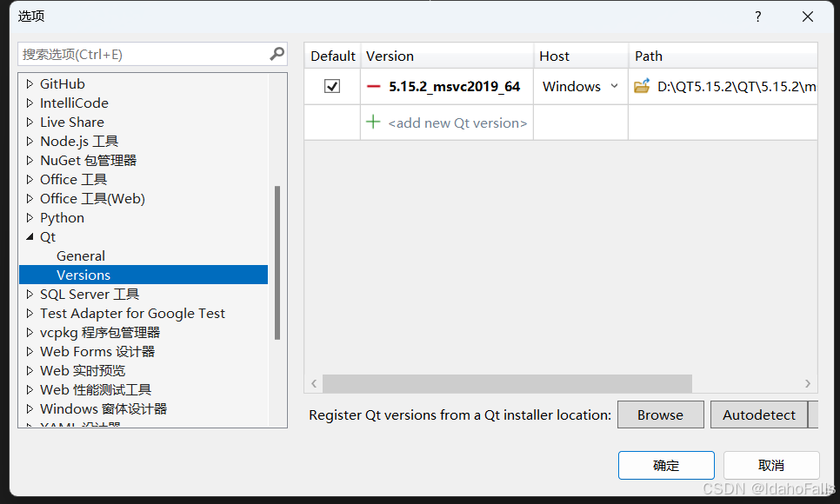Click the tree list vertical scrollbar thumb
This screenshot has height=504, width=840.
[x=277, y=262]
